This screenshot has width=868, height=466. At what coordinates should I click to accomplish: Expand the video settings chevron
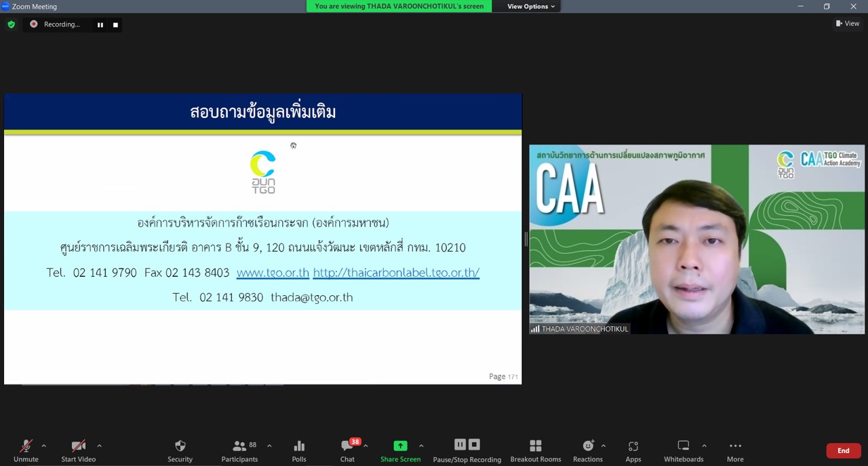point(98,446)
